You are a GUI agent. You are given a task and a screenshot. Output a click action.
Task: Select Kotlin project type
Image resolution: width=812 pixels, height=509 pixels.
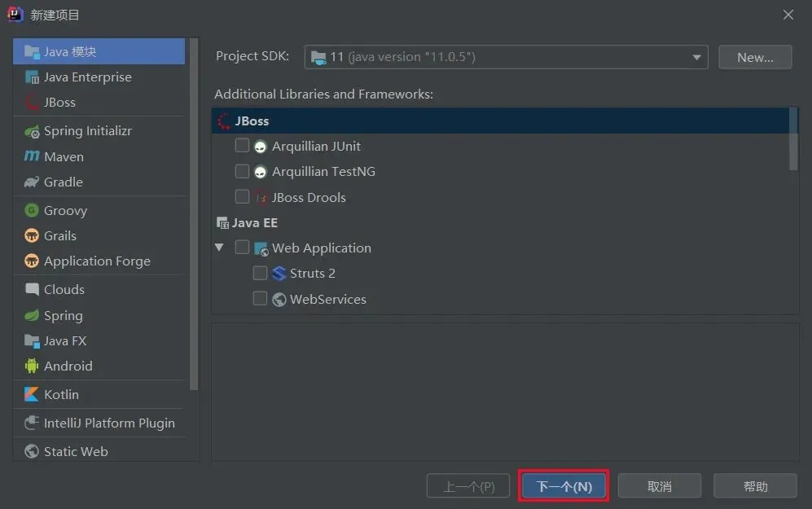tap(99, 394)
